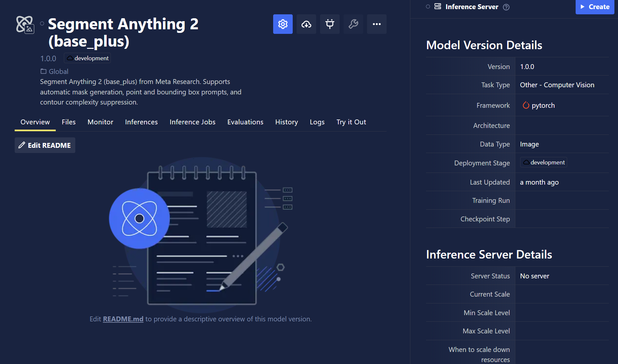Click the Inference Server status circle

point(428,7)
